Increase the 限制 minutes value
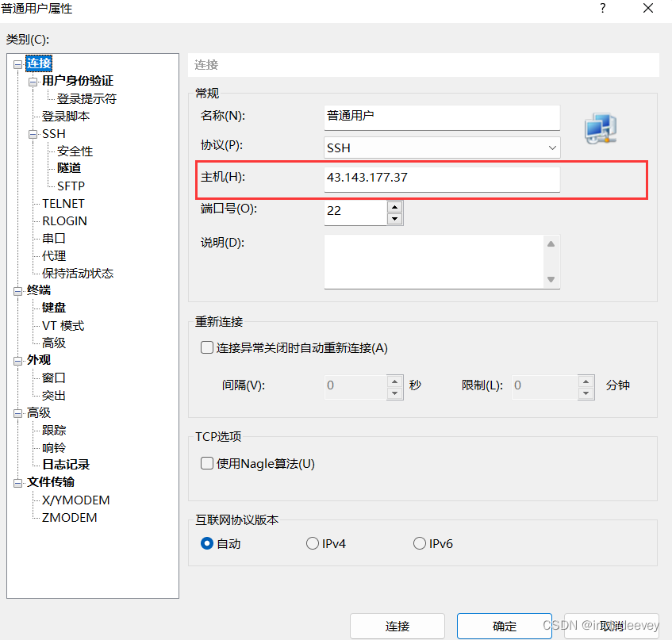The height and width of the screenshot is (640, 672). [586, 381]
